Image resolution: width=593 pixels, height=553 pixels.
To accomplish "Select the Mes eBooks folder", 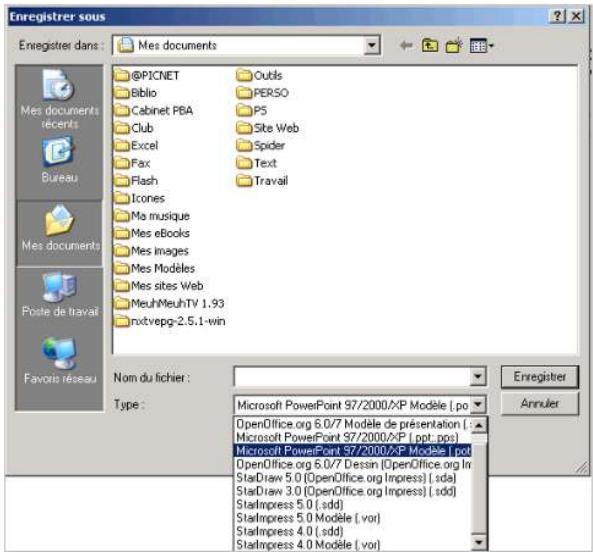I will [x=152, y=233].
